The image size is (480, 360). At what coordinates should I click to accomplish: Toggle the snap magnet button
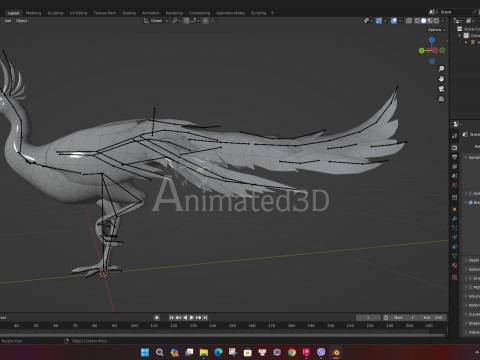click(x=186, y=21)
